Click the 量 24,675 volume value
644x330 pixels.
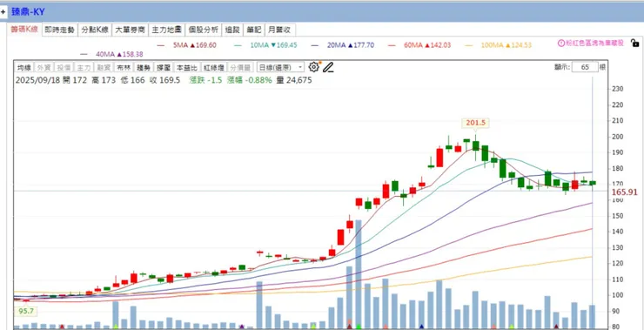click(294, 80)
